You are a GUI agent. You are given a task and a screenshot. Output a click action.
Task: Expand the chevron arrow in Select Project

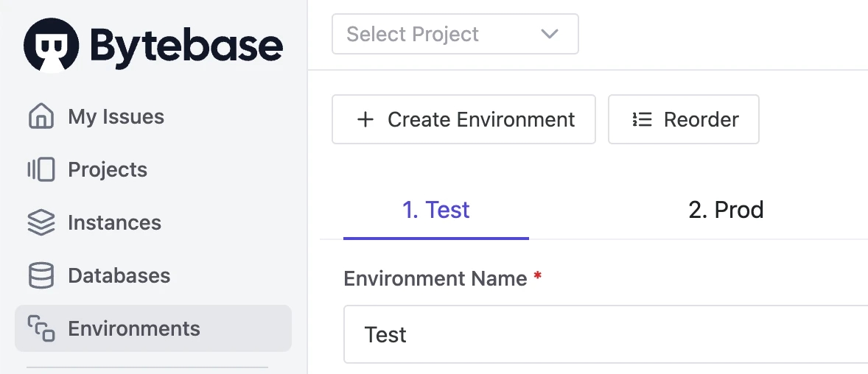(549, 35)
